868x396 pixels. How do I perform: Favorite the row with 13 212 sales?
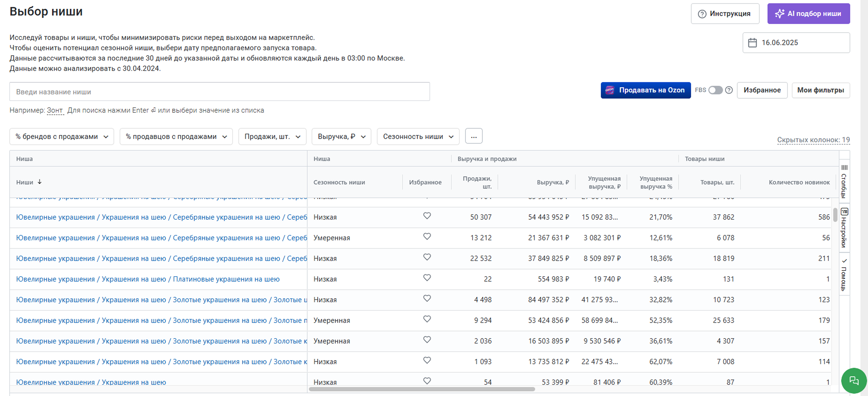[x=427, y=236]
